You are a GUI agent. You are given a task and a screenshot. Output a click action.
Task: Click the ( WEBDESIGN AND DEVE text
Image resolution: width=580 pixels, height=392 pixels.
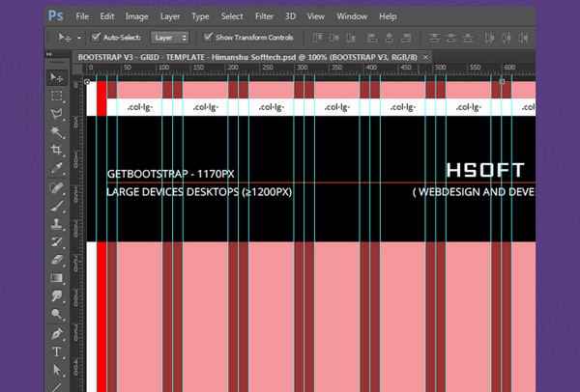[x=474, y=192]
